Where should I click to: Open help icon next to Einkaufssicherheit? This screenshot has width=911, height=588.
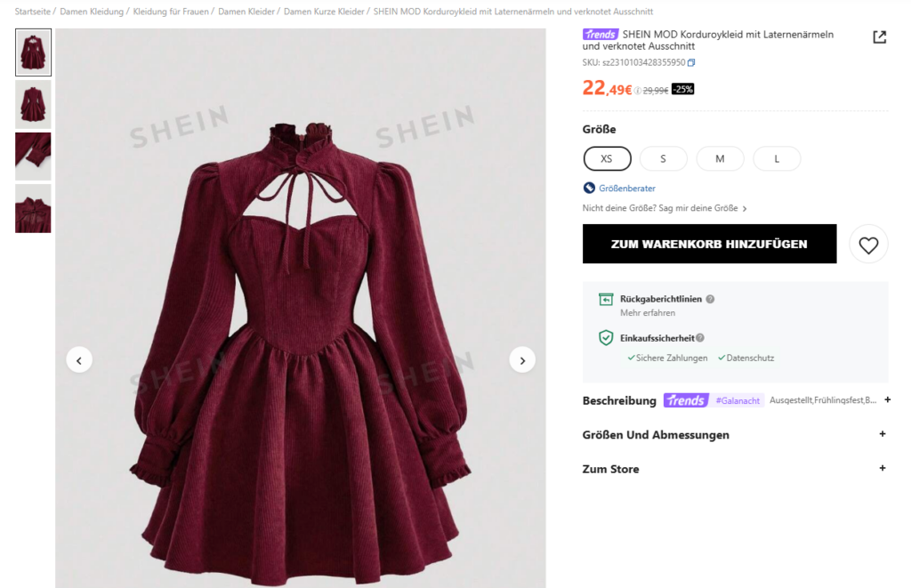[700, 337]
